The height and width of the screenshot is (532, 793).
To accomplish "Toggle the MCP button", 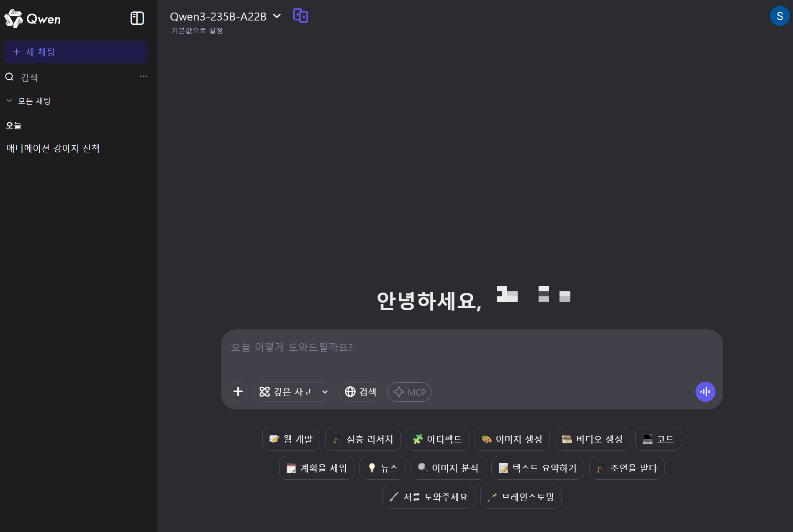I will click(409, 392).
